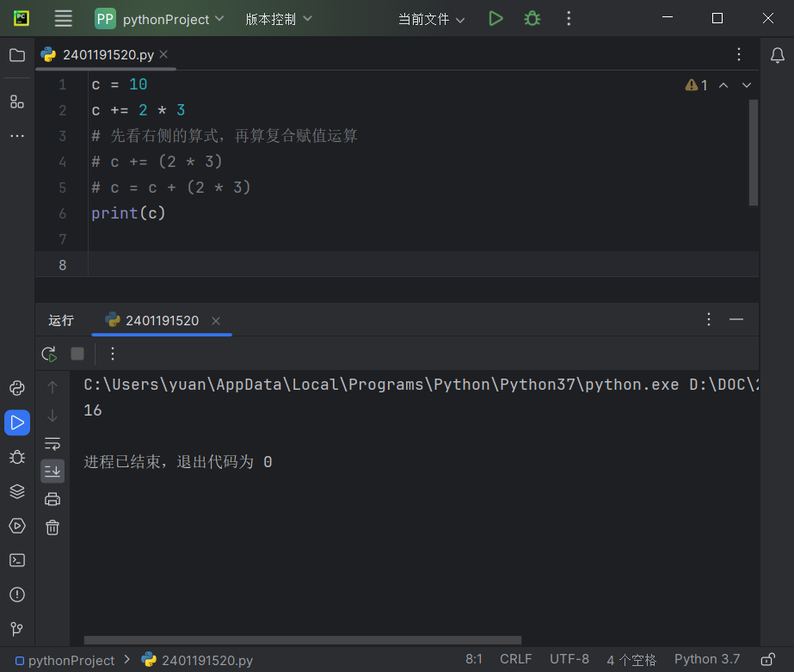
Task: Click pythonProject breadcrumb in status bar
Action: point(65,660)
